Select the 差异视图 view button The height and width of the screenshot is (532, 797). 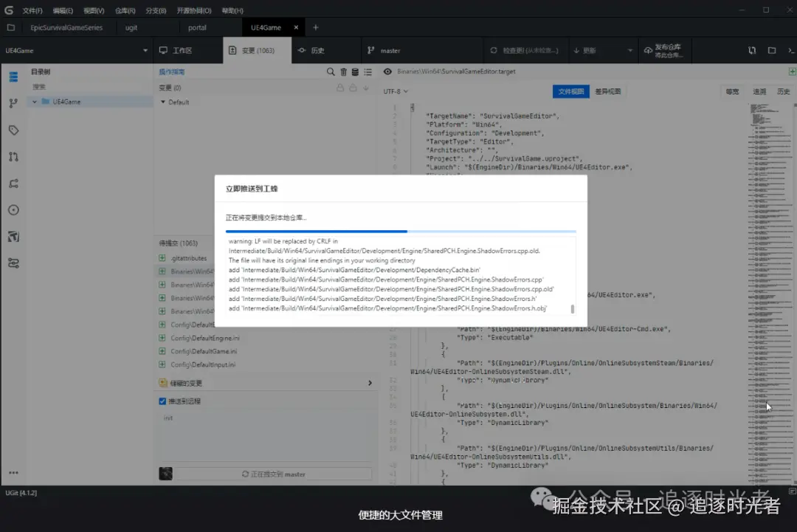point(608,91)
